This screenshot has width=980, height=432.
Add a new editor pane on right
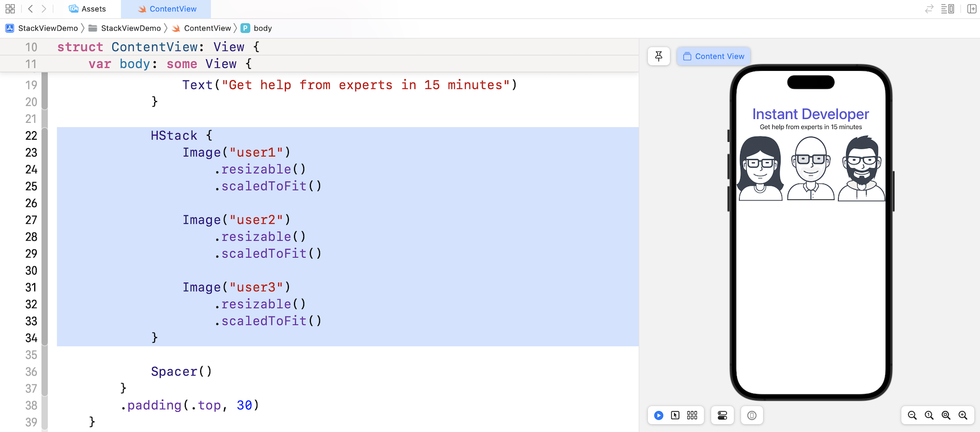click(x=972, y=9)
